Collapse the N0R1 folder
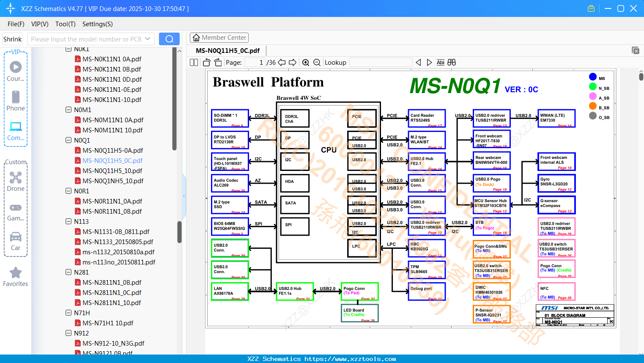The image size is (644, 363). (x=69, y=191)
